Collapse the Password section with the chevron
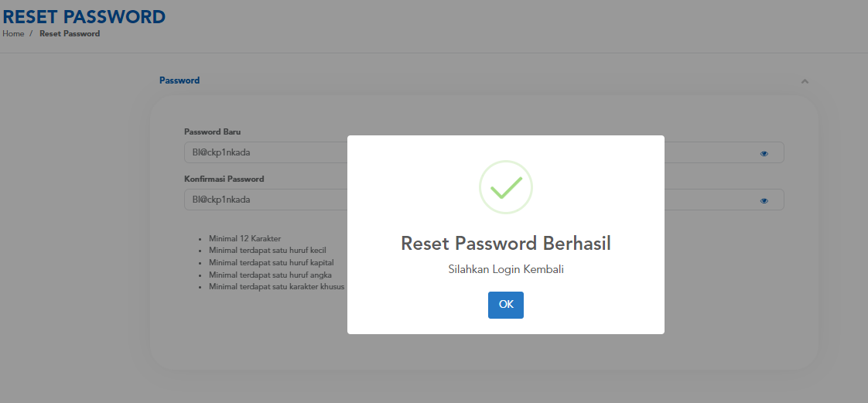The image size is (868, 403). [x=805, y=81]
